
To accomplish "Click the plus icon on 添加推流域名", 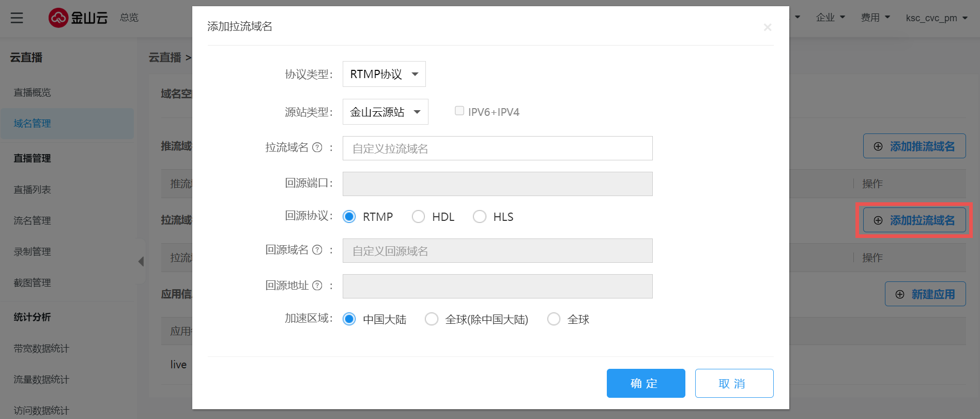I will click(x=878, y=146).
